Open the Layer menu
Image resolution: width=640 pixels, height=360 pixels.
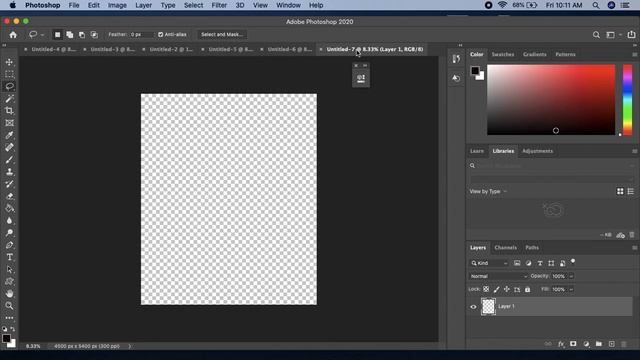143,5
